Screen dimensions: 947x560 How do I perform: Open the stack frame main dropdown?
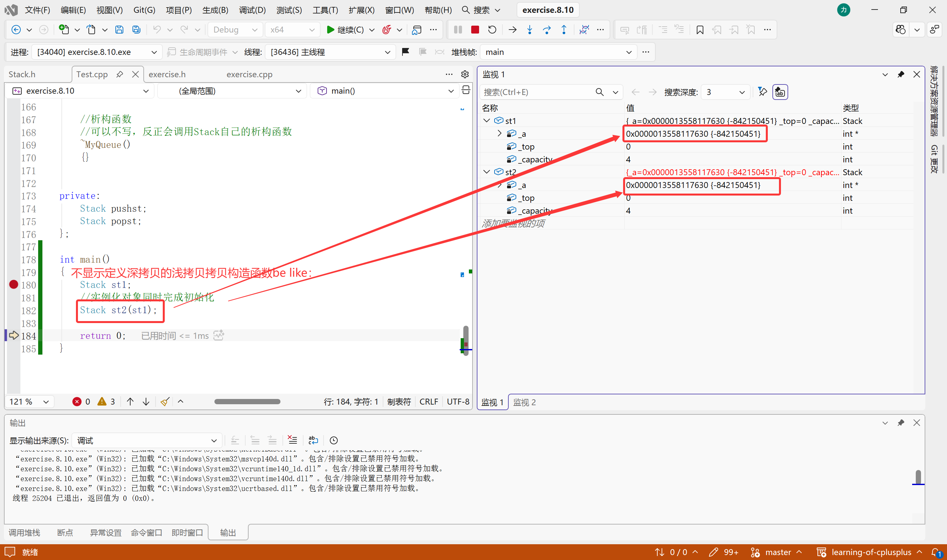pos(559,52)
